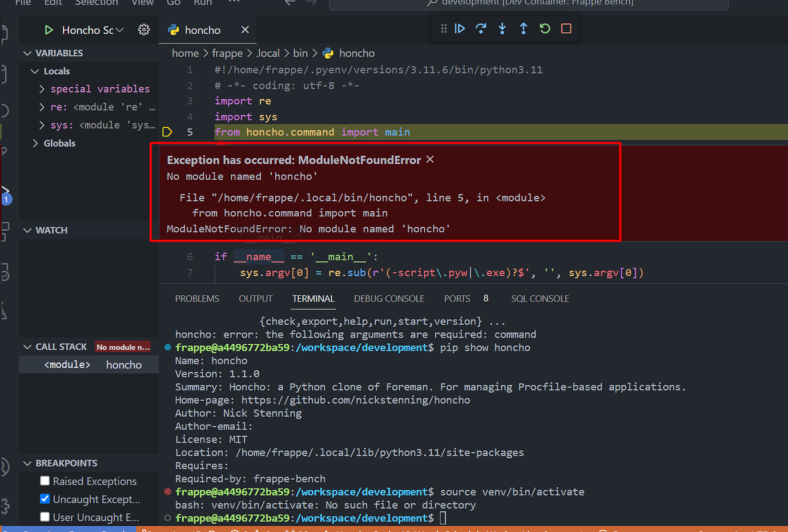788x532 pixels.
Task: Collapse the Locals variables section
Action: (x=35, y=71)
